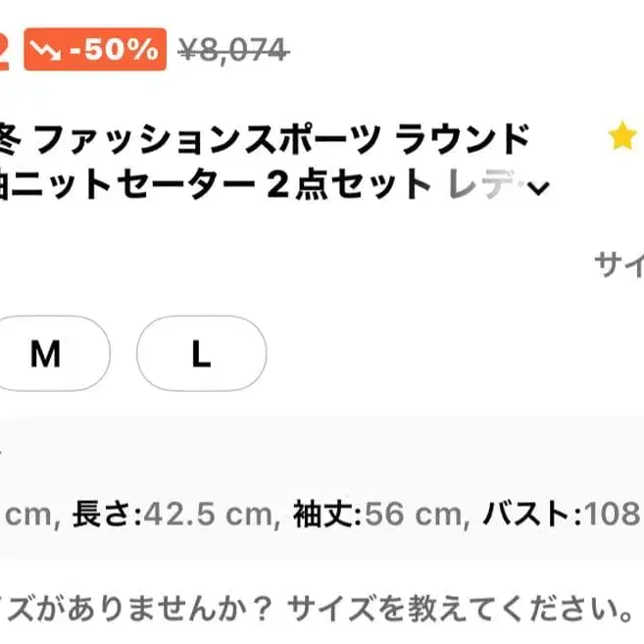Open the サイ size guide link
The width and height of the screenshot is (644, 644).
pyautogui.click(x=619, y=265)
